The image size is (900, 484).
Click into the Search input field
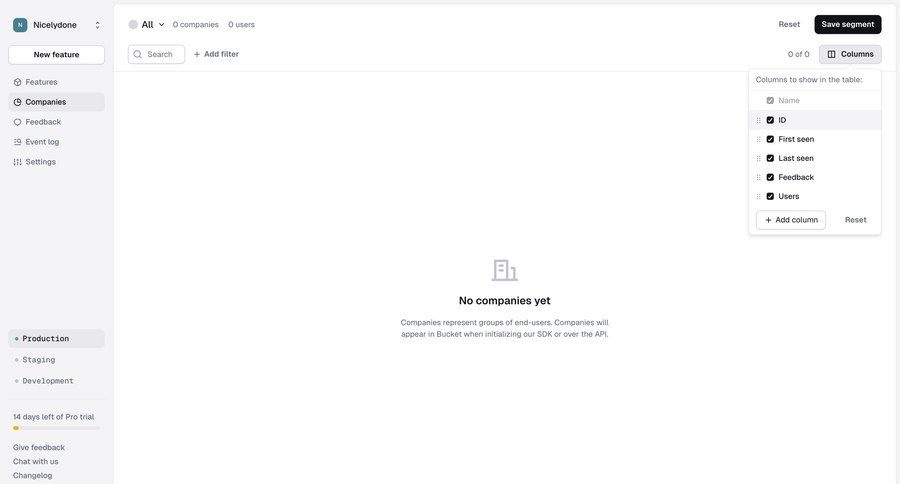[160, 54]
